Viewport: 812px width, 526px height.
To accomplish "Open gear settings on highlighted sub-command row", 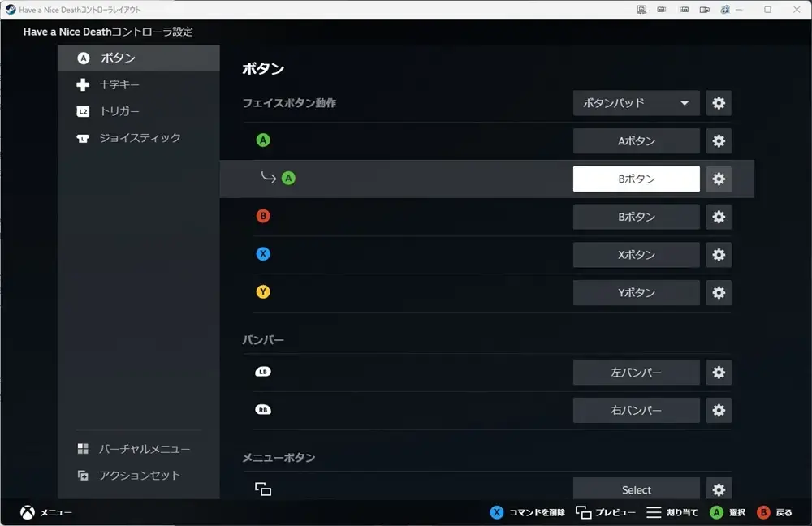I will pyautogui.click(x=719, y=179).
